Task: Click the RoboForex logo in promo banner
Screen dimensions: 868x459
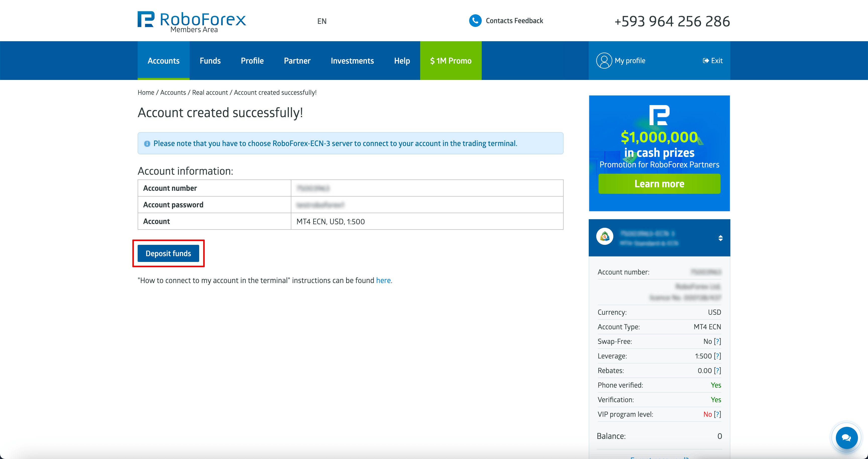Action: point(659,115)
